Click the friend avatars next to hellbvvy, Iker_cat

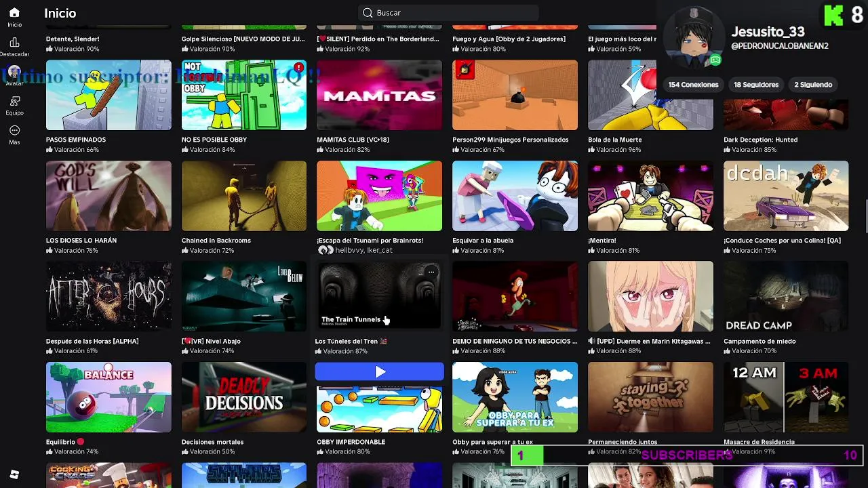pos(325,250)
